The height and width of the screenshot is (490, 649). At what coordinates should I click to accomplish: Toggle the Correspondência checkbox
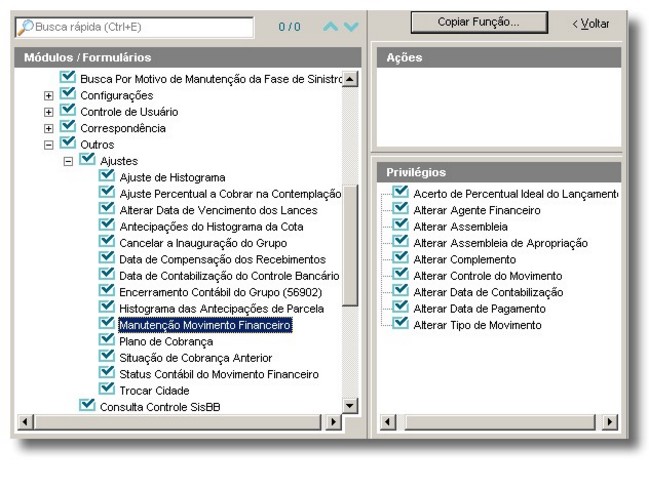pyautogui.click(x=67, y=127)
